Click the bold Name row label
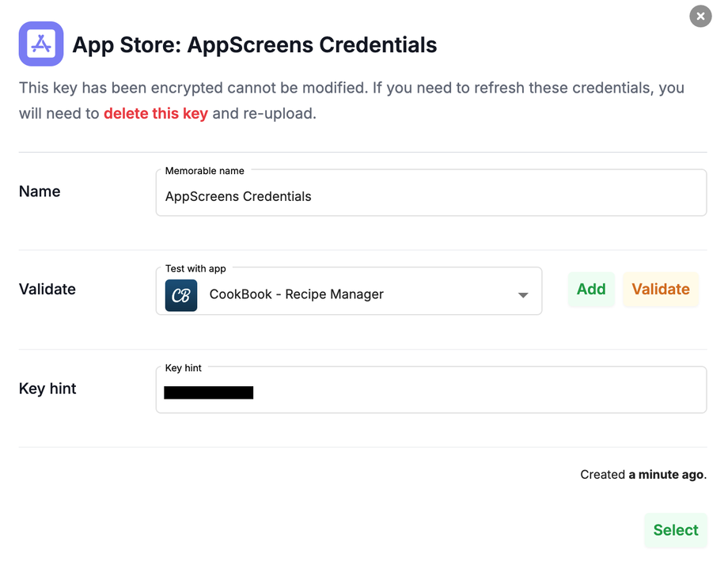This screenshot has height=561, width=728. coord(40,191)
